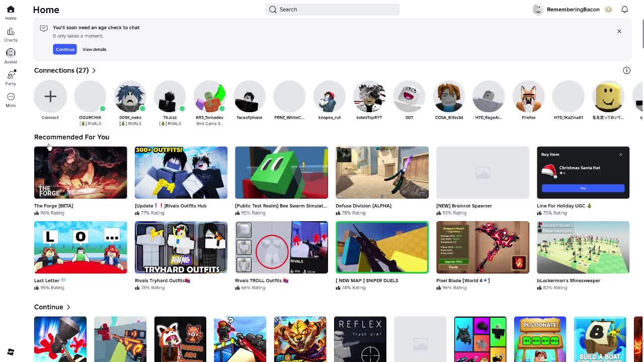Open the notifications bell
Image resolution: width=644 pixels, height=362 pixels.
624,10
